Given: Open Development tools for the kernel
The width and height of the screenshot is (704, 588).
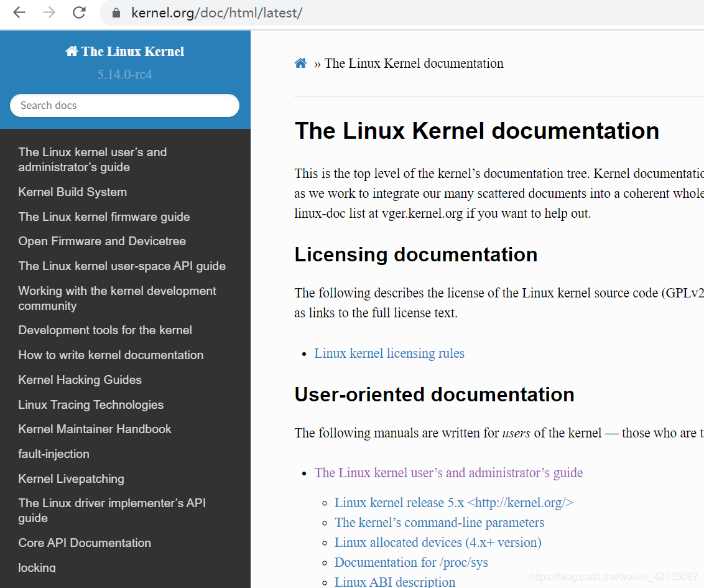Looking at the screenshot, I should coord(105,330).
